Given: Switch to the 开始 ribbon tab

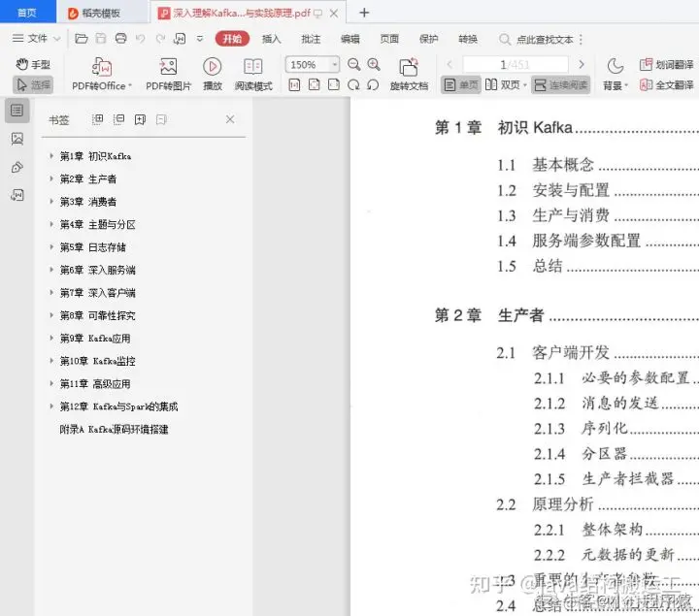Looking at the screenshot, I should pos(232,39).
